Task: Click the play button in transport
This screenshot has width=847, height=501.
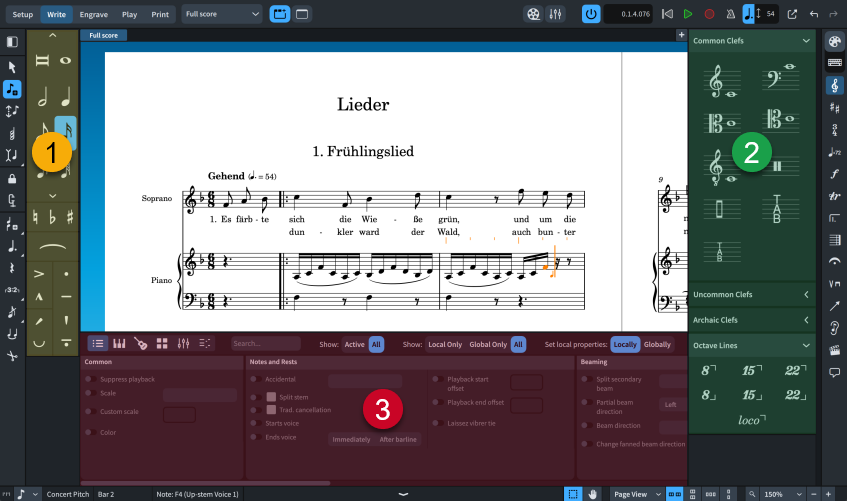Action: (687, 14)
